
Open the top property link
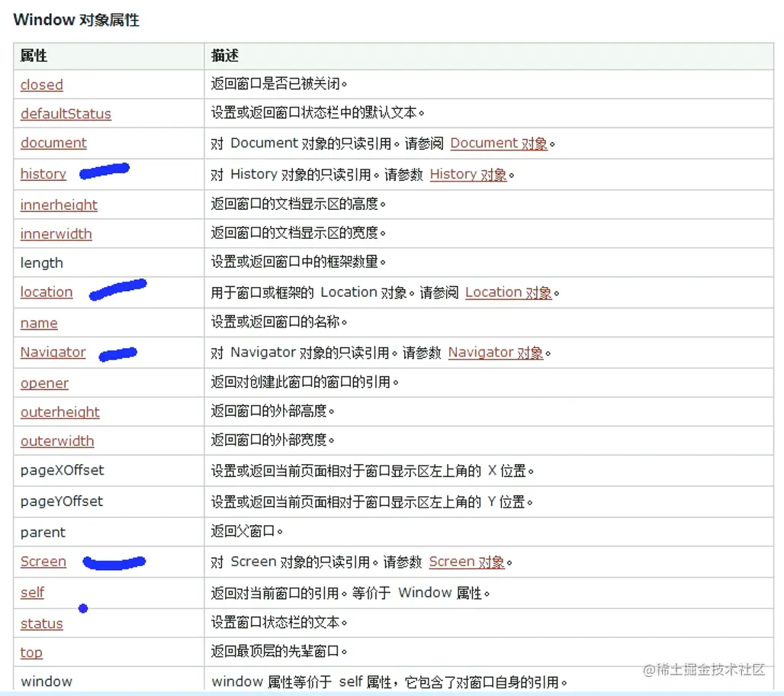click(31, 652)
